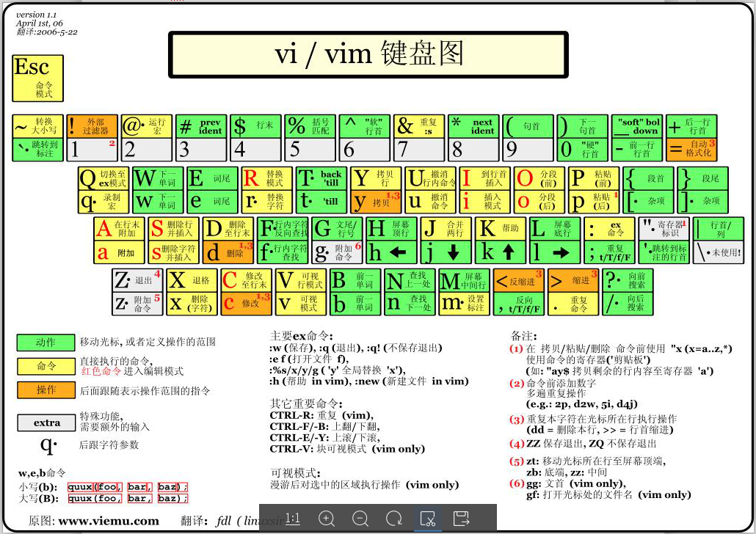Viewport: 756px width, 534px height.
Task: Select the 'l' right arrow key
Action: point(555,252)
